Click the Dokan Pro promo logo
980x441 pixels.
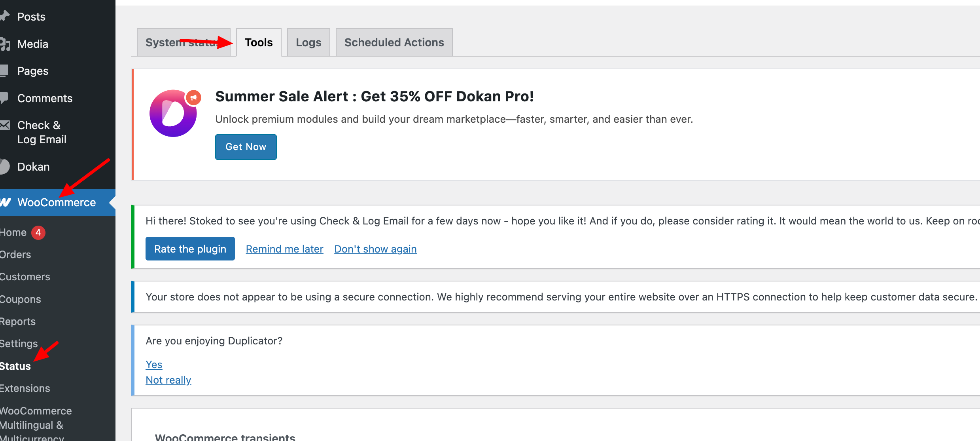(173, 113)
